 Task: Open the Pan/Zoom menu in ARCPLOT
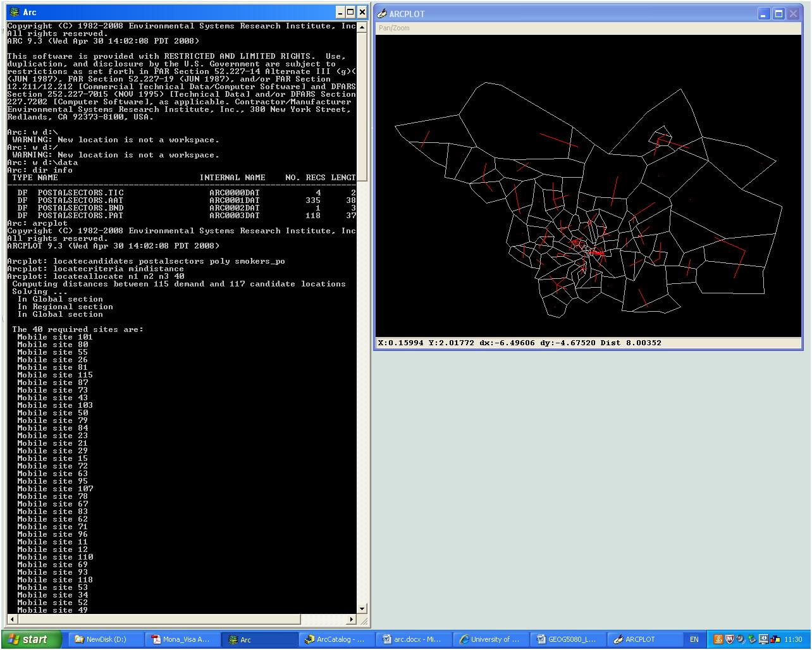pyautogui.click(x=394, y=28)
